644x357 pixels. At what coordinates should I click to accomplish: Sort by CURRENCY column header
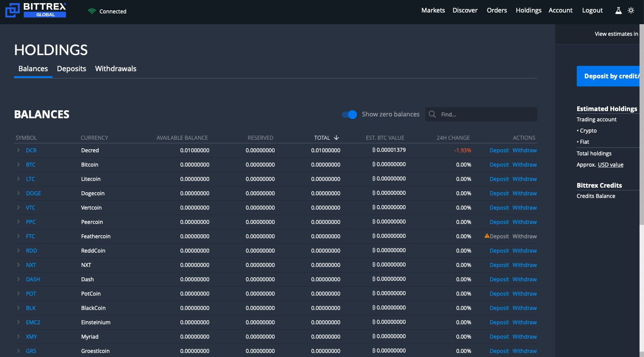click(94, 138)
